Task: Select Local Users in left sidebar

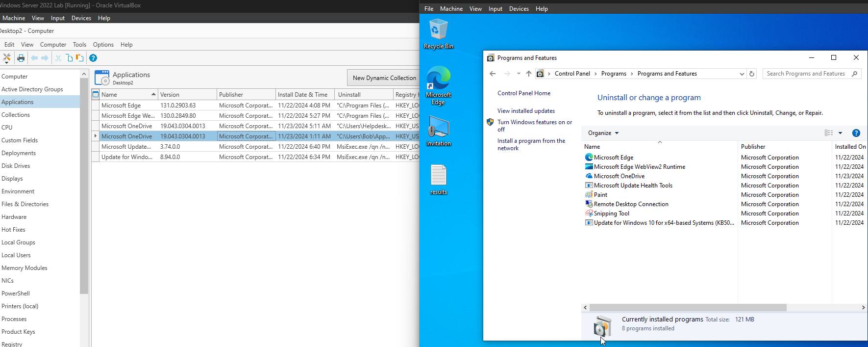Action: point(16,255)
